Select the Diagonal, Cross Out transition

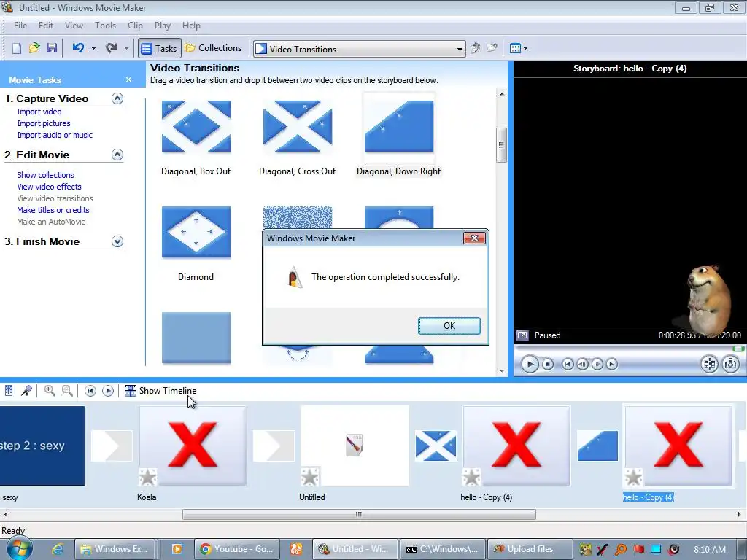[x=298, y=127]
